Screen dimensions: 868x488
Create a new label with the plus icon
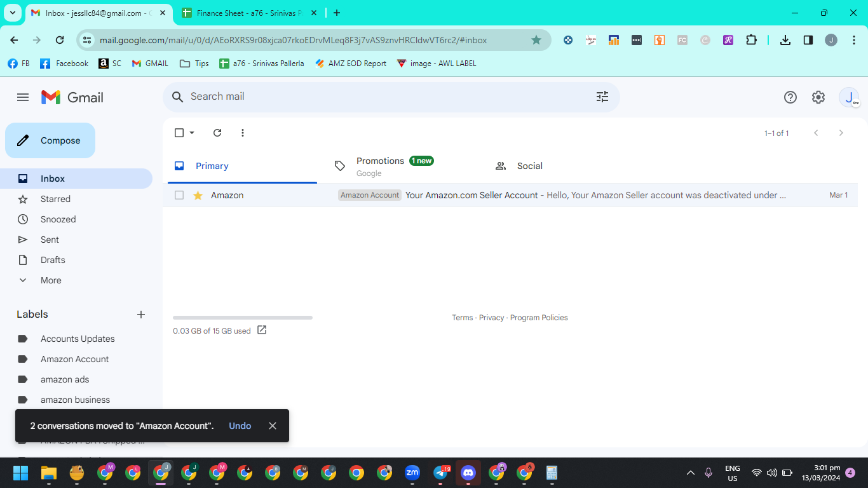coord(141,315)
